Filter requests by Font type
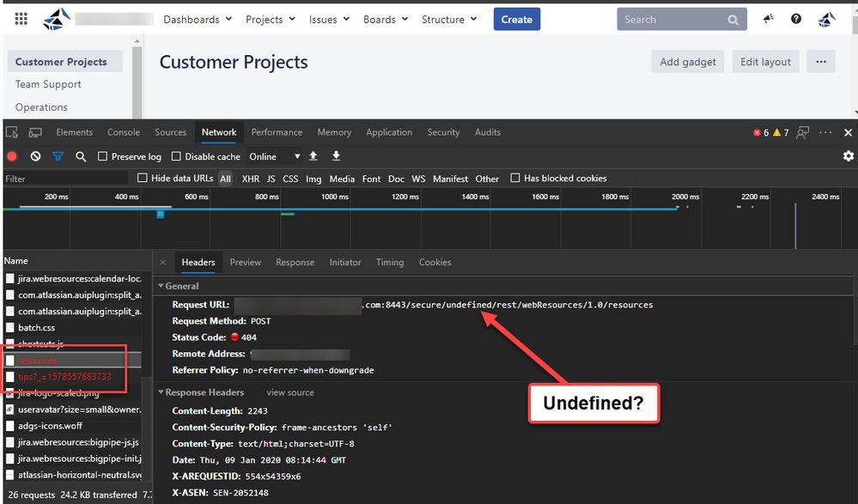The height and width of the screenshot is (504, 858). click(371, 179)
